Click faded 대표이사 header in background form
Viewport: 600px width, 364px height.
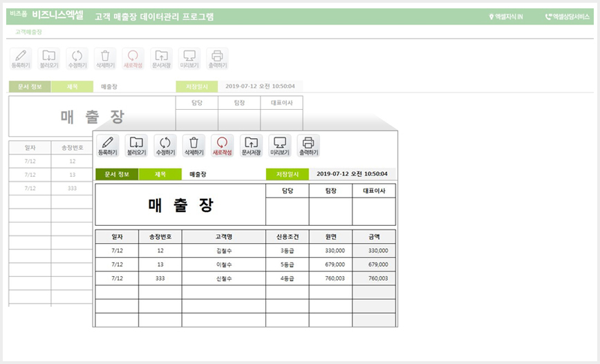[x=281, y=103]
